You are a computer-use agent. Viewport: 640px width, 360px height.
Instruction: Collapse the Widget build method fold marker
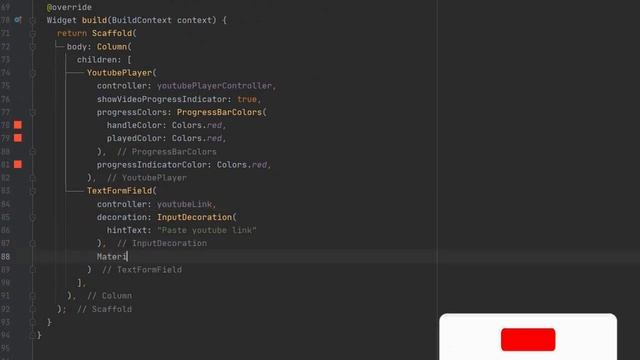tap(33, 20)
